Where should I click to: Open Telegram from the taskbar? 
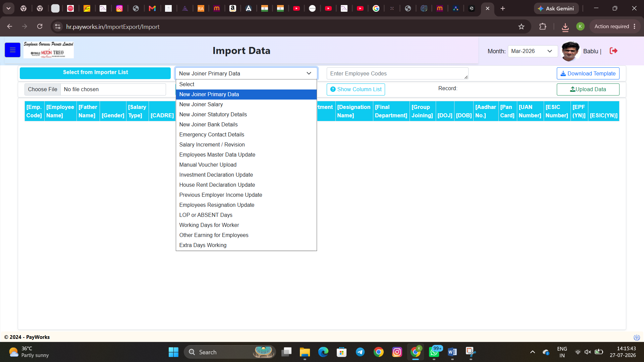click(360, 352)
